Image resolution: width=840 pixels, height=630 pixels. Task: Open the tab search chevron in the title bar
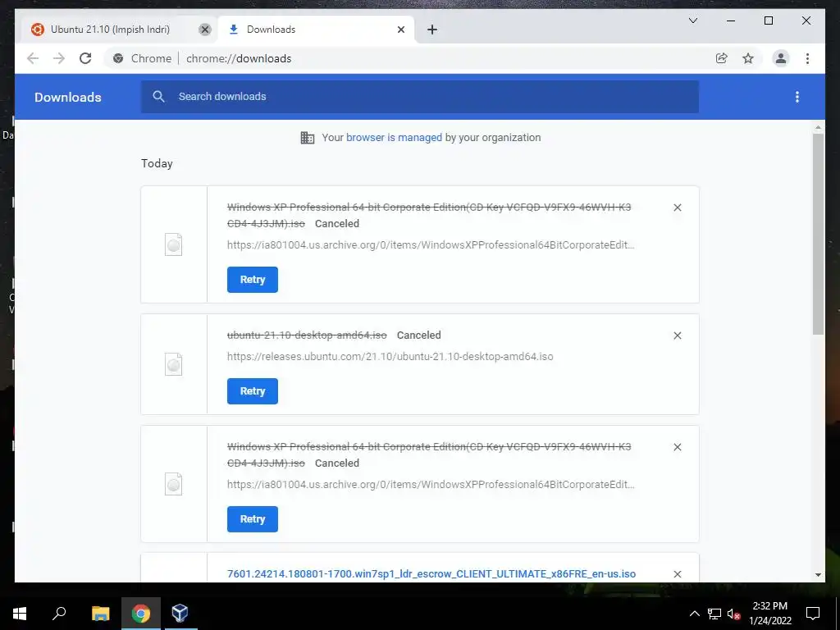692,21
